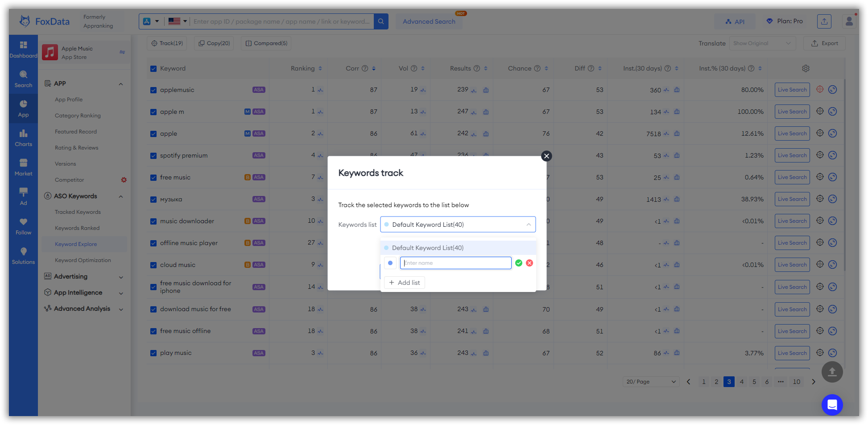Click the history icon for apple m row
868x425 pixels.
click(832, 111)
